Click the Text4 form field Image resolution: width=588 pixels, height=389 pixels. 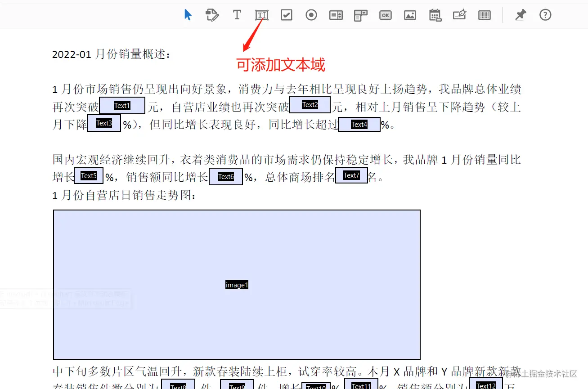(x=359, y=124)
